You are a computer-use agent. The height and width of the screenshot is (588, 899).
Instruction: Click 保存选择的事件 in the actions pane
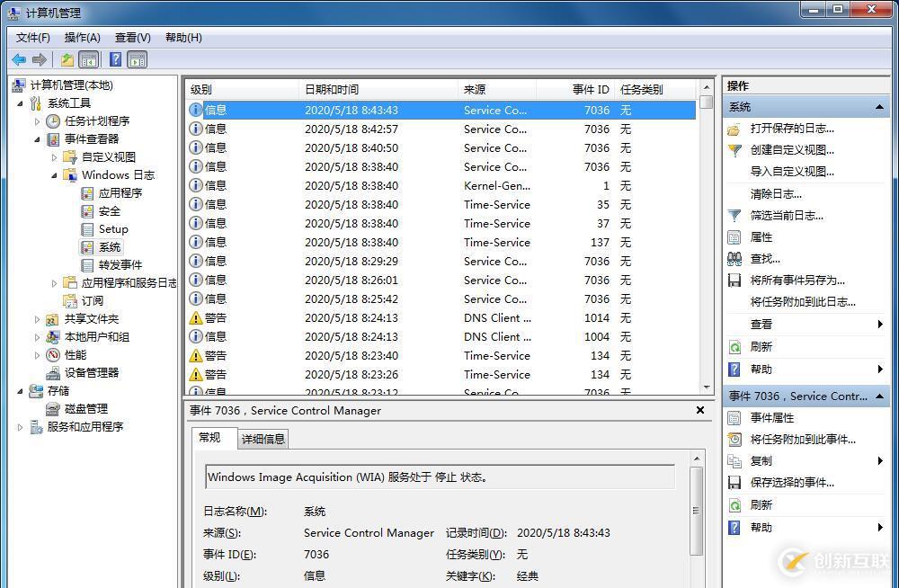tap(792, 483)
